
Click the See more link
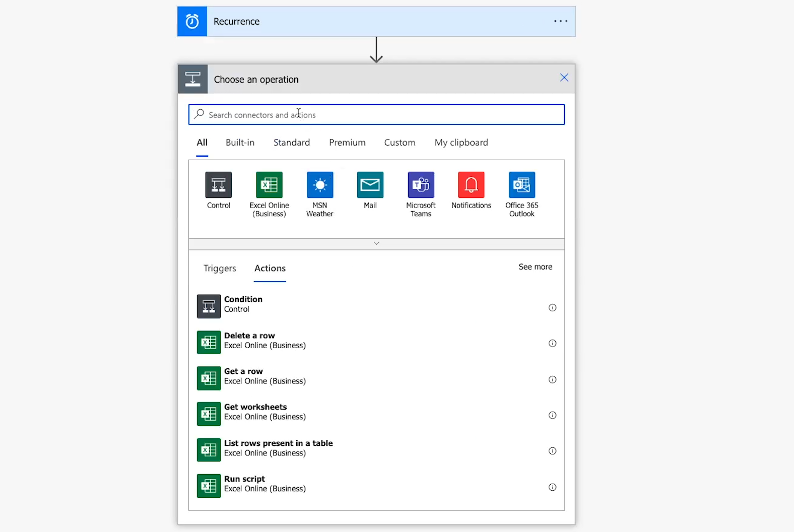pos(535,267)
